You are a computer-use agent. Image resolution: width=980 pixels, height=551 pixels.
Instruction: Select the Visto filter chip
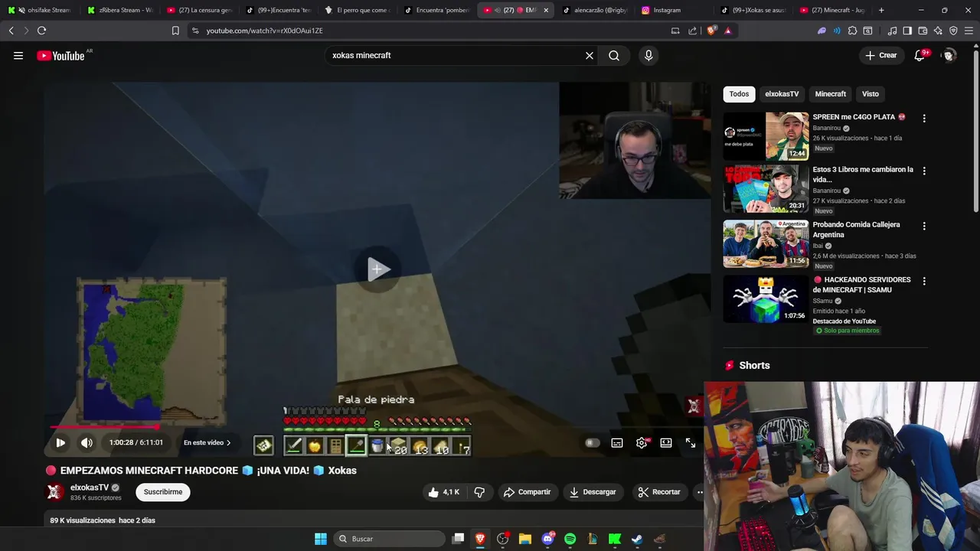point(871,94)
